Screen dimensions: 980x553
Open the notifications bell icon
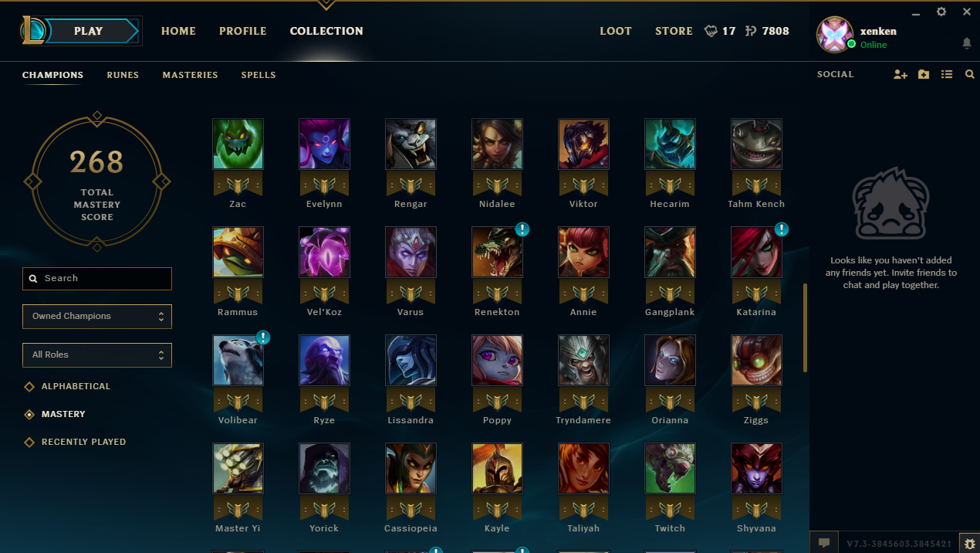967,43
